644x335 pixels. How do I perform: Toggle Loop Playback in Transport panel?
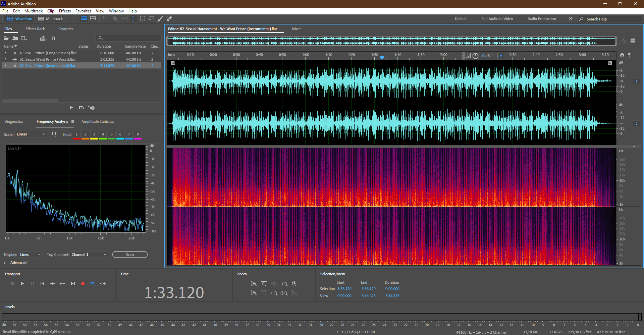pyautogui.click(x=93, y=284)
